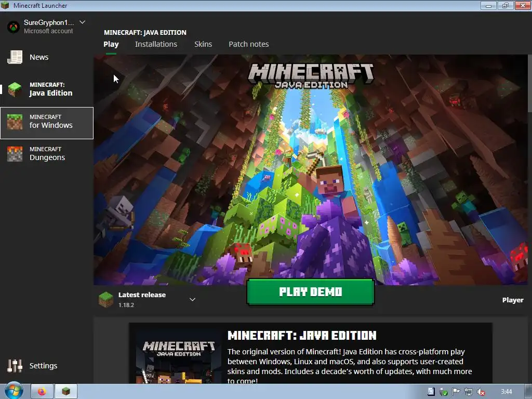
Task: Go to the Skins tab
Action: tap(203, 44)
